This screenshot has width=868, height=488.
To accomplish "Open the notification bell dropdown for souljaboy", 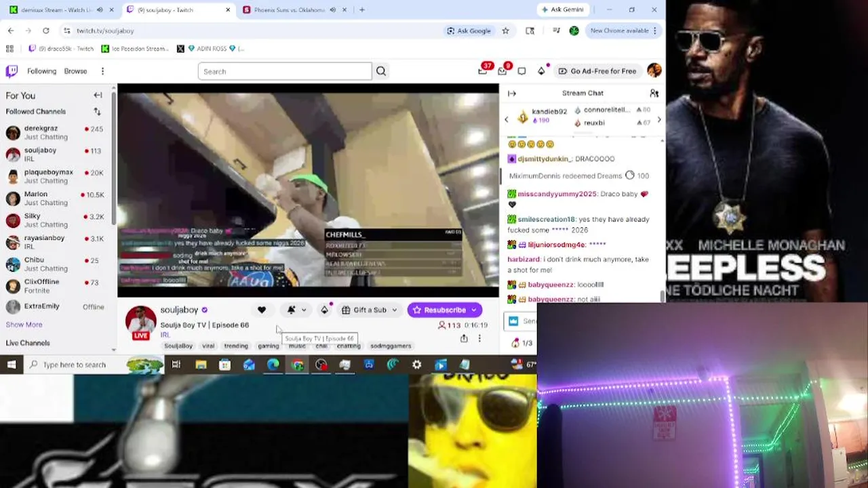I will click(x=296, y=310).
